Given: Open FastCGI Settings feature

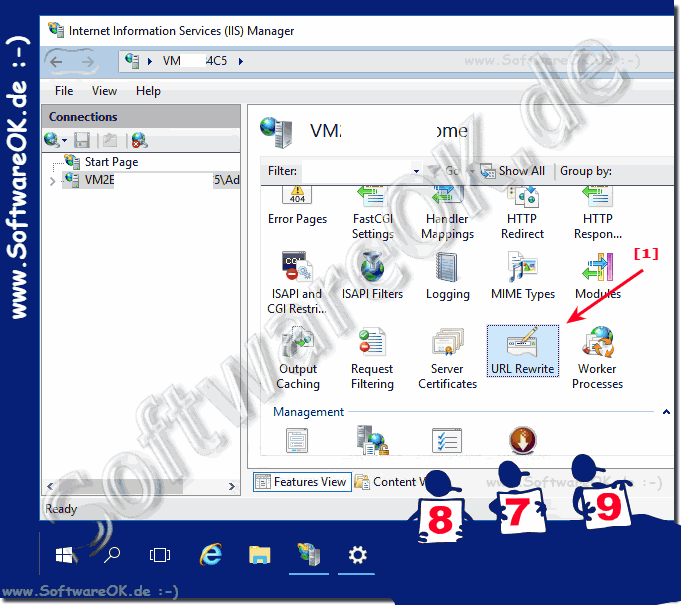Looking at the screenshot, I should tap(373, 213).
